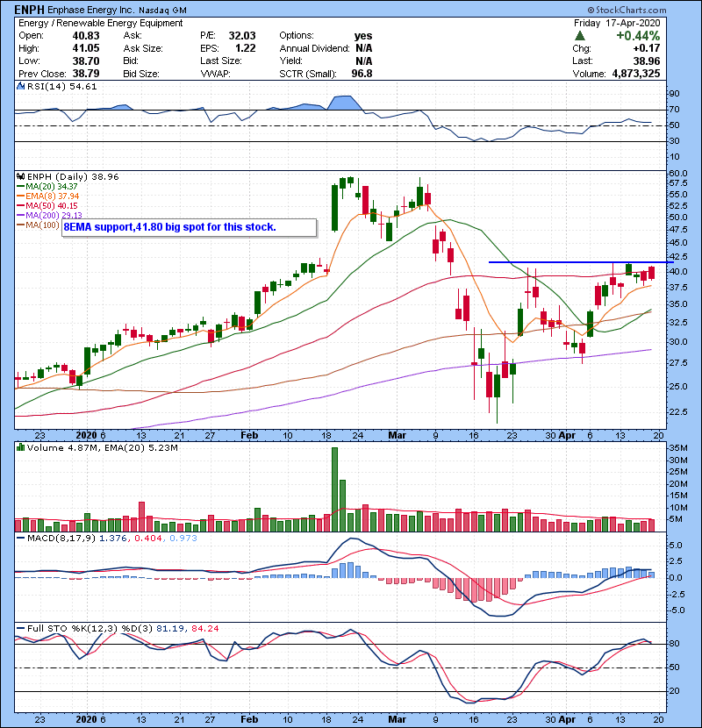
Task: Click the Last price 38.96 in header
Action: (646, 61)
